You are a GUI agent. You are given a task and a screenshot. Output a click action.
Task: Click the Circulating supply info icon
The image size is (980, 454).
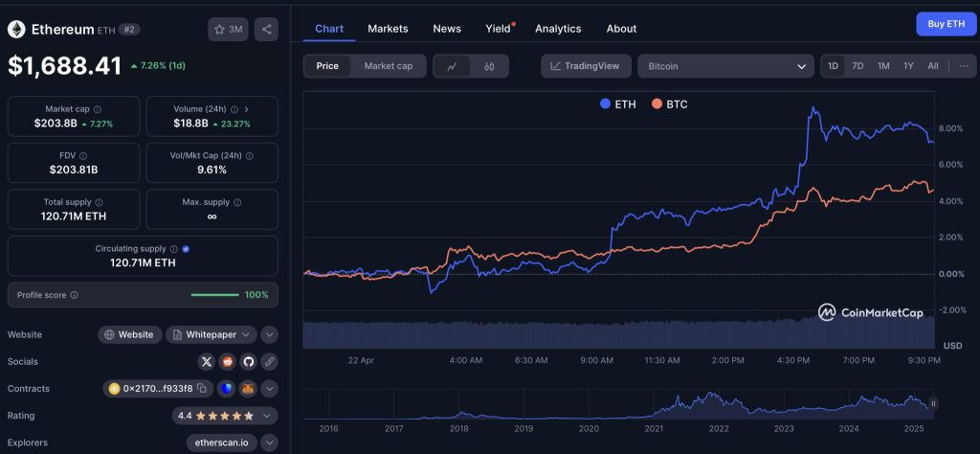(x=174, y=249)
